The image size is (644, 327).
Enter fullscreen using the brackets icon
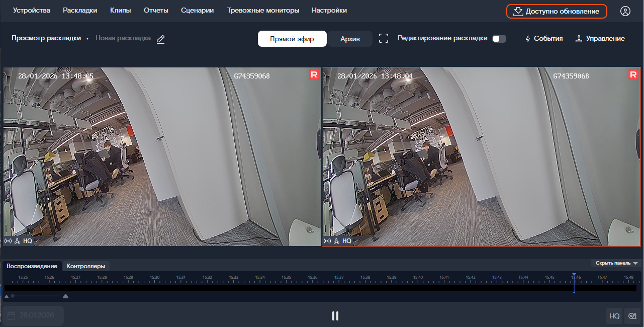coord(384,38)
